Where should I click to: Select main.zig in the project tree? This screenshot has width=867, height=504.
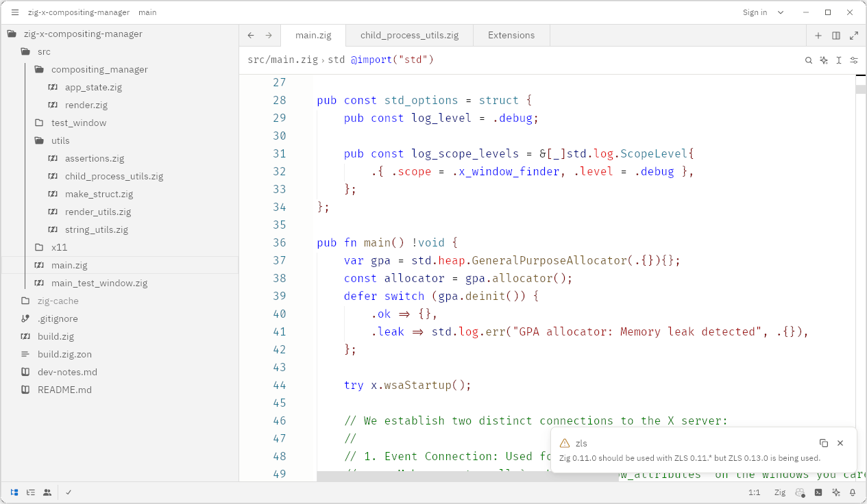119,265
